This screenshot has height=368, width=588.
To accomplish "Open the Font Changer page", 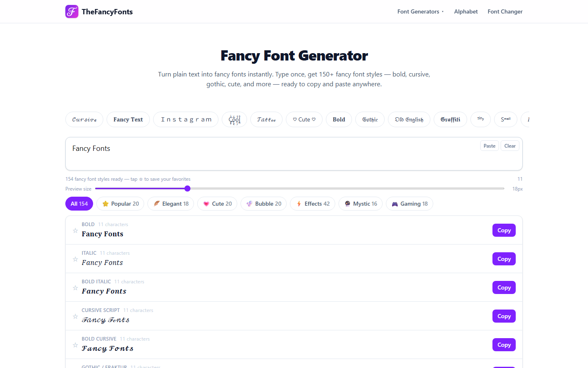I will (505, 11).
